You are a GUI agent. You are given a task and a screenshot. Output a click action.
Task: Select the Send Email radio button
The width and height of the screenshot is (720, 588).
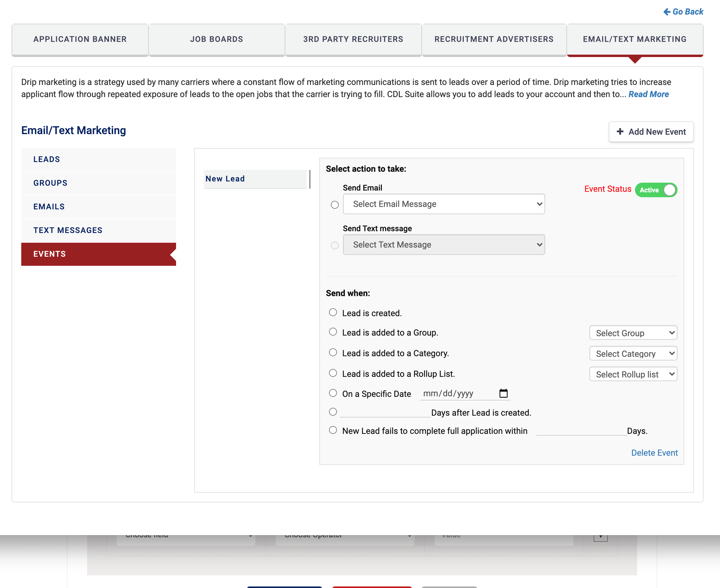335,204
